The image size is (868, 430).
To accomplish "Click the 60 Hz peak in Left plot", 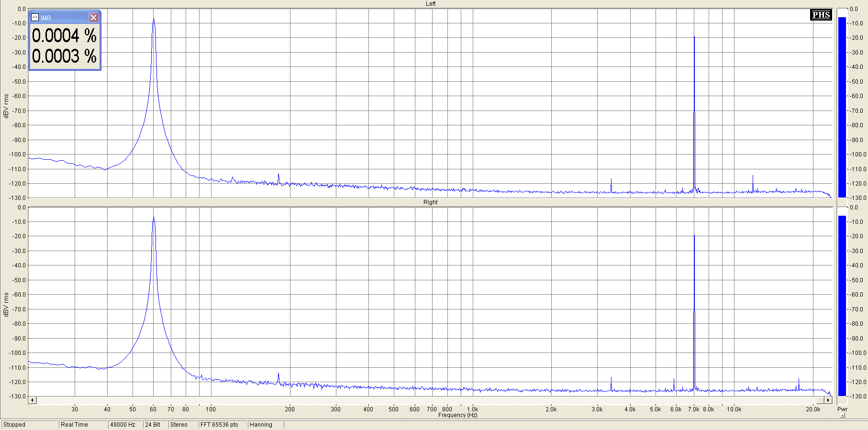I will pos(154,20).
